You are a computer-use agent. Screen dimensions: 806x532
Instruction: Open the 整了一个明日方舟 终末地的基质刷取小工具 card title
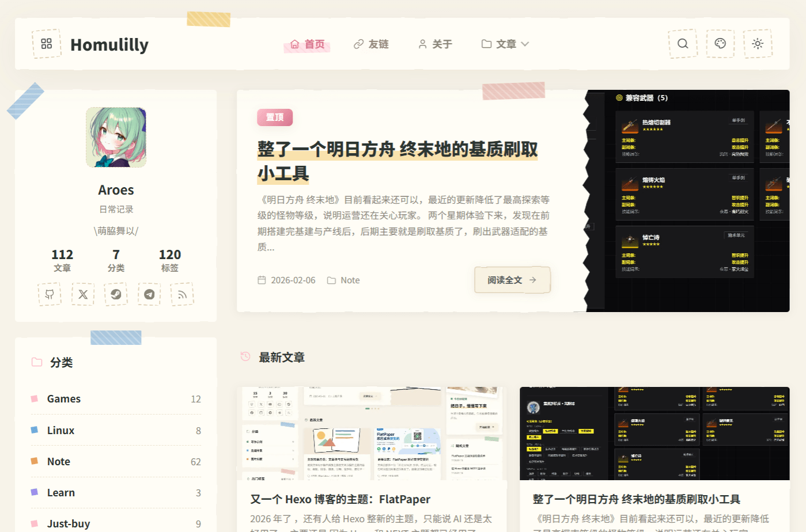(637, 499)
